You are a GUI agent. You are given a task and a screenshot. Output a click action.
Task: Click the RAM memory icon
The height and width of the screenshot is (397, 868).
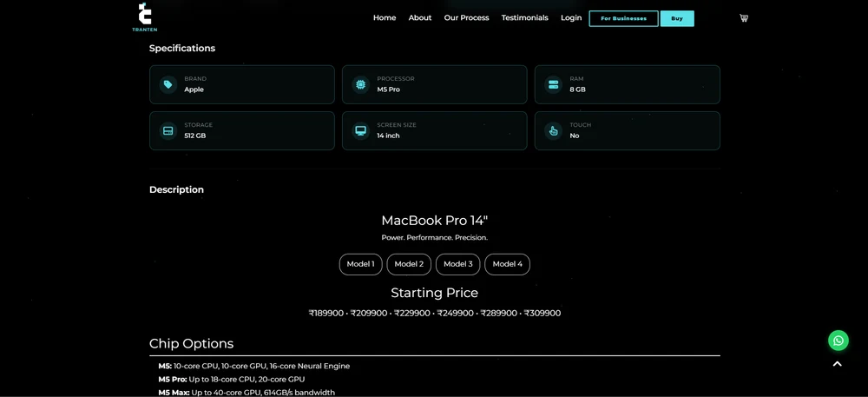[553, 84]
